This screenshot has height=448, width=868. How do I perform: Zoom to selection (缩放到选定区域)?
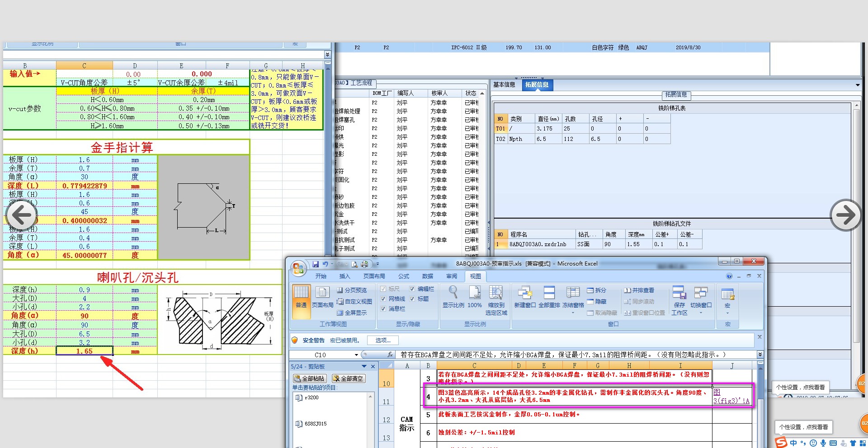point(496,300)
